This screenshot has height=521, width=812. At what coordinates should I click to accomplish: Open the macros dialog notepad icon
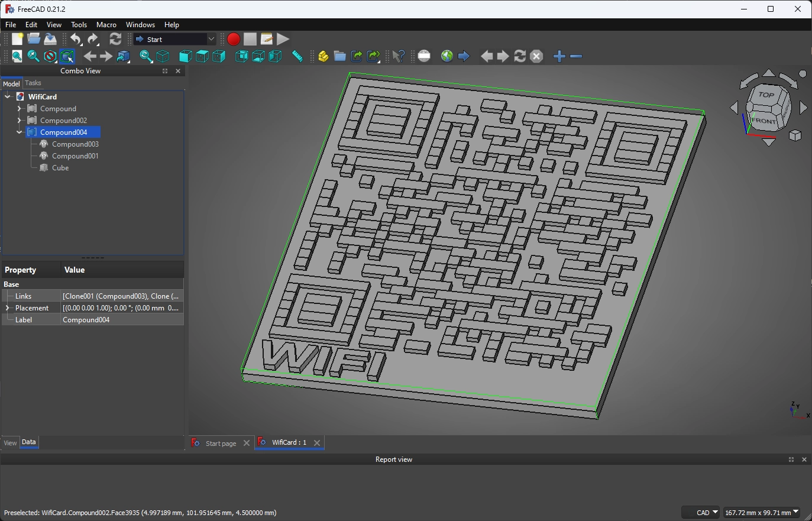point(267,39)
